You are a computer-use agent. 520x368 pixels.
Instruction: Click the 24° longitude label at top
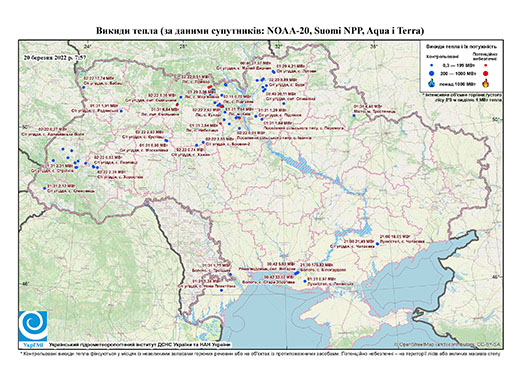tap(88, 46)
